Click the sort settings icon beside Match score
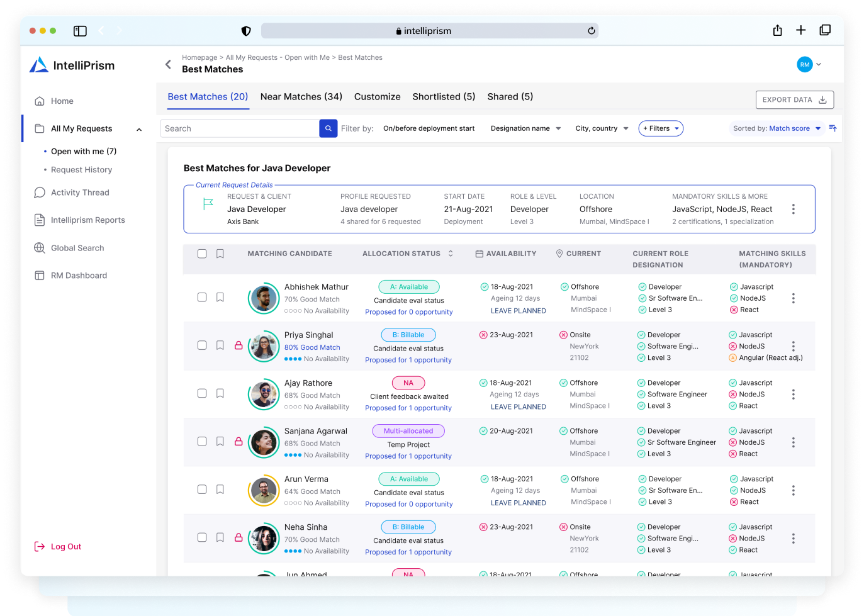Screen dimensions: 864x616 (832, 128)
